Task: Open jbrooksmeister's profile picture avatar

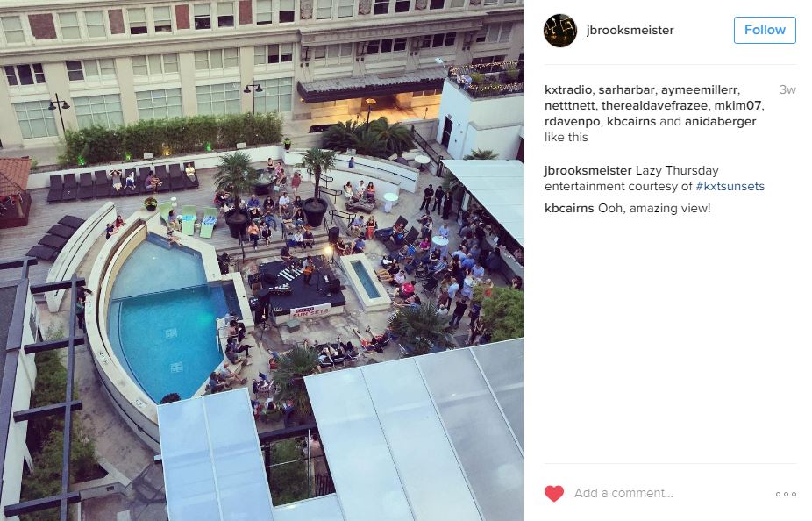Action: click(559, 31)
